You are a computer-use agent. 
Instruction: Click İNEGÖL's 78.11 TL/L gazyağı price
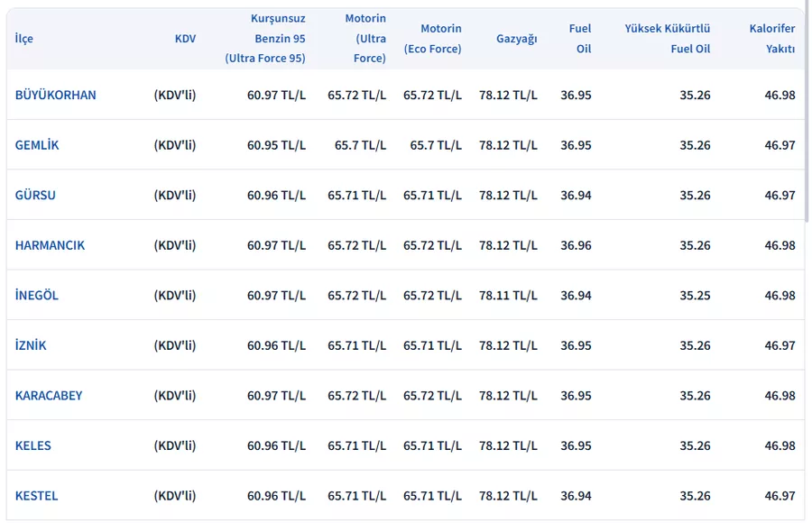(508, 296)
